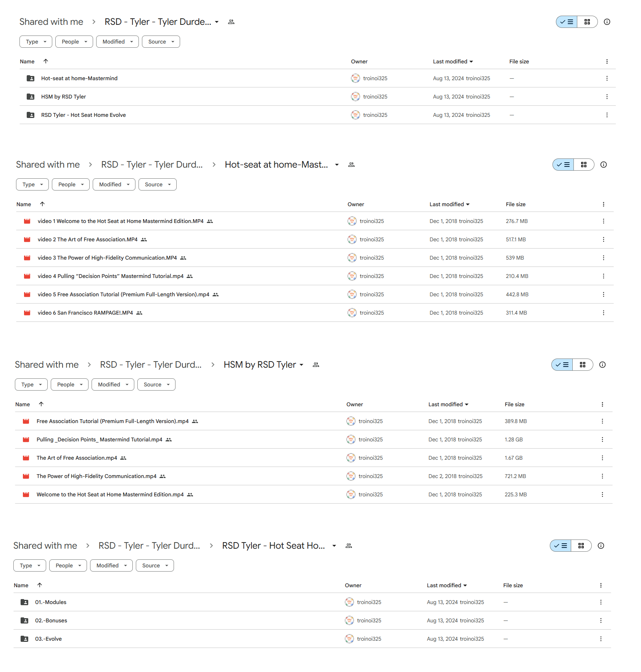Click the RSD Tyler - Hot Seat Home Evolve folder icon

[x=31, y=115]
